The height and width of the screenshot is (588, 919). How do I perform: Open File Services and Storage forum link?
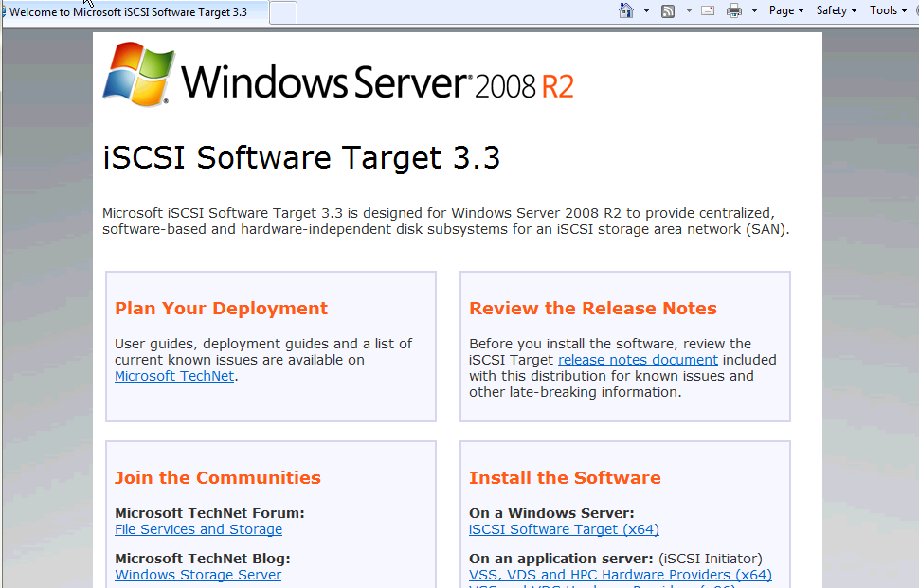(x=199, y=529)
